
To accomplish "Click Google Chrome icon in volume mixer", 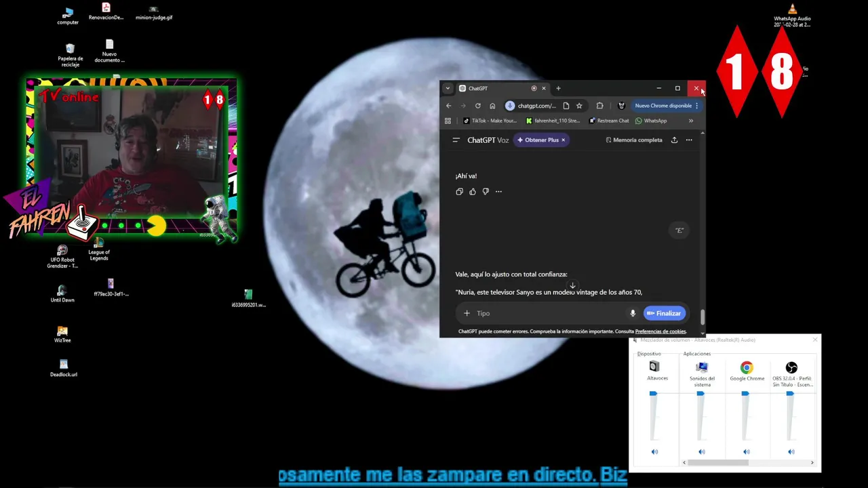I will (747, 367).
